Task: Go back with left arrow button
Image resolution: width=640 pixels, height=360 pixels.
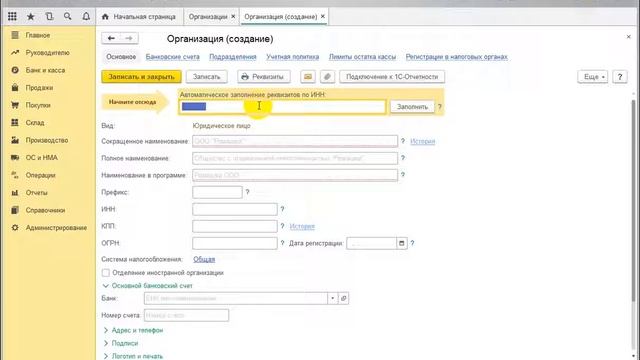Action: 111,38
